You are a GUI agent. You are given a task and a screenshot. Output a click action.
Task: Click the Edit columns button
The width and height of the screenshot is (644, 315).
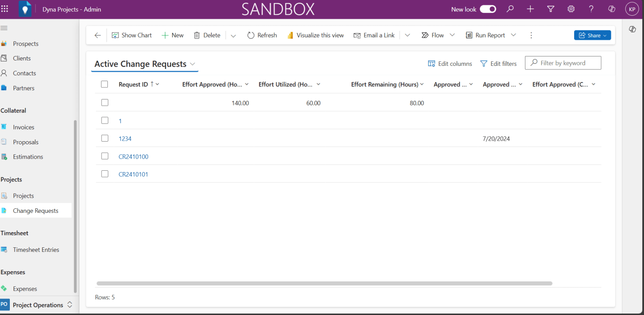(x=450, y=64)
